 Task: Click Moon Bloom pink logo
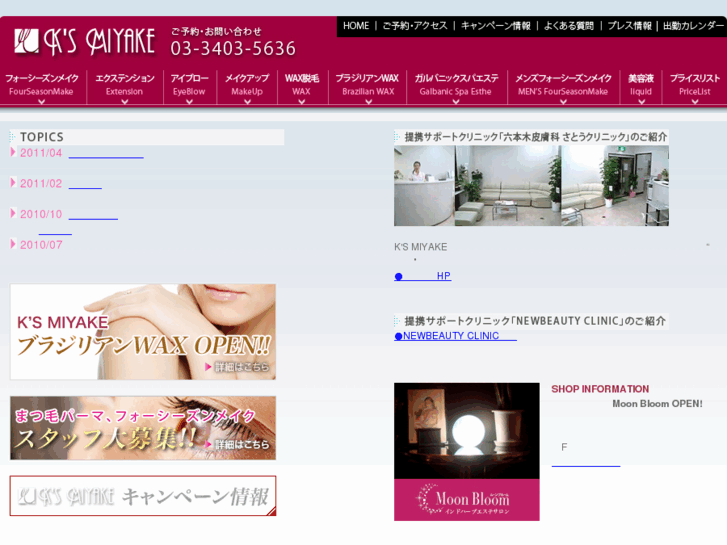tap(467, 500)
